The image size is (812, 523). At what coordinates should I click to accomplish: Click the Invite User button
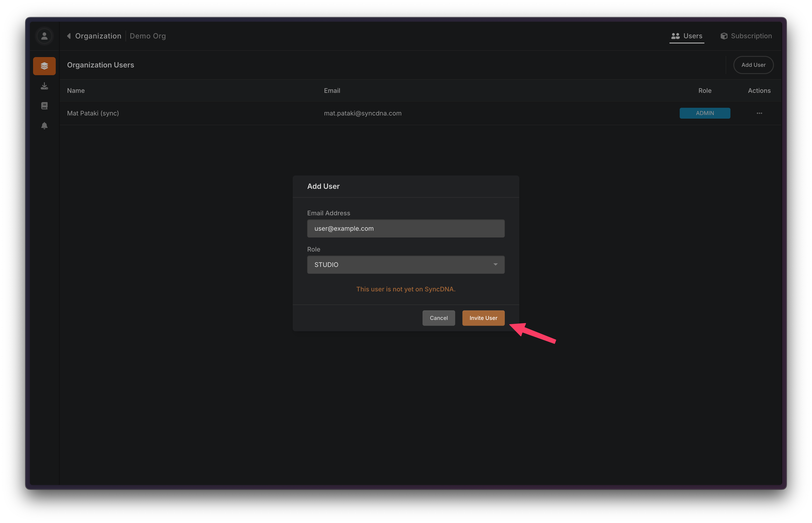click(x=483, y=318)
